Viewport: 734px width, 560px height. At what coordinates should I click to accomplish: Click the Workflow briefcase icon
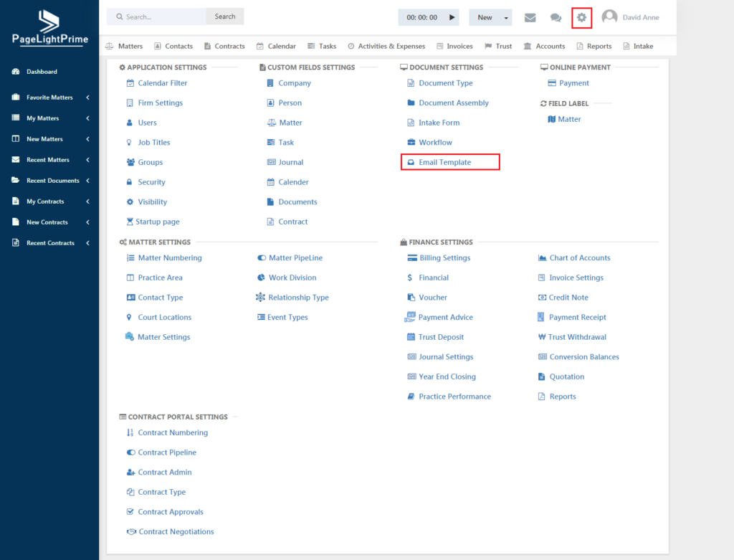point(411,143)
